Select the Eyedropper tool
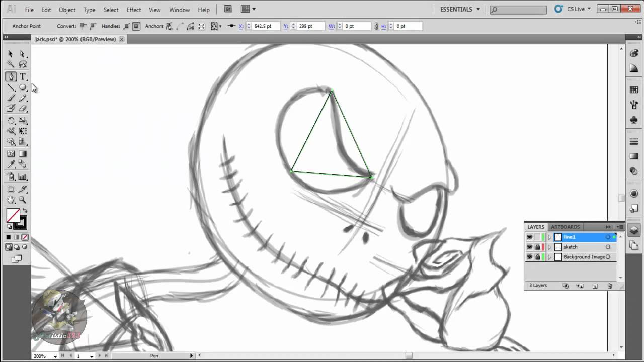 11,164
